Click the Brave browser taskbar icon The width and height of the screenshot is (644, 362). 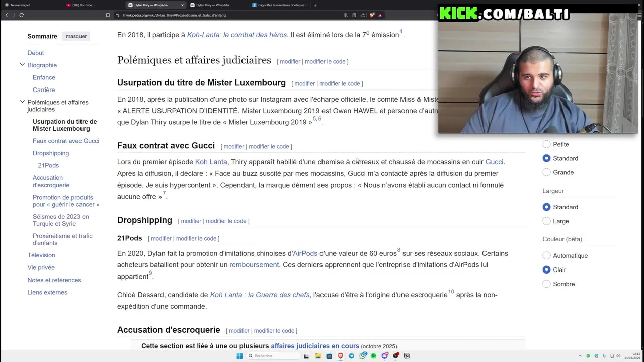(340, 356)
